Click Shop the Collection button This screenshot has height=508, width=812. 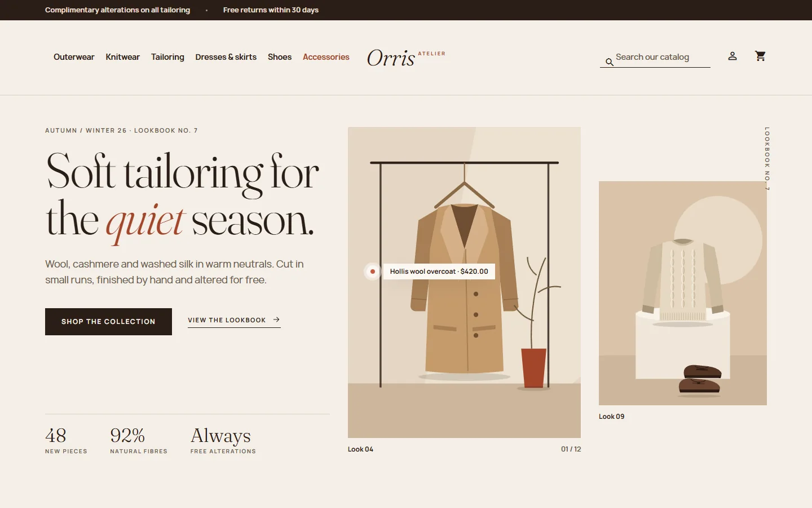(108, 322)
